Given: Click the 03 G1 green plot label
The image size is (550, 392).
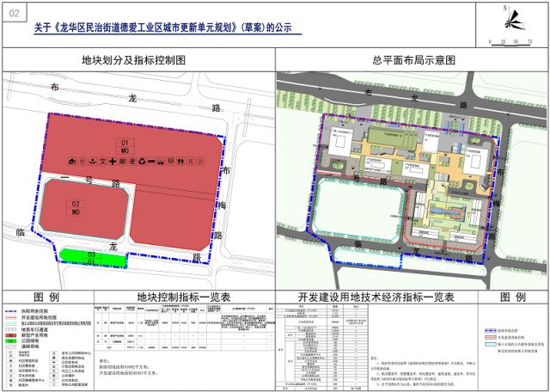Looking at the screenshot, I should pos(92,258).
